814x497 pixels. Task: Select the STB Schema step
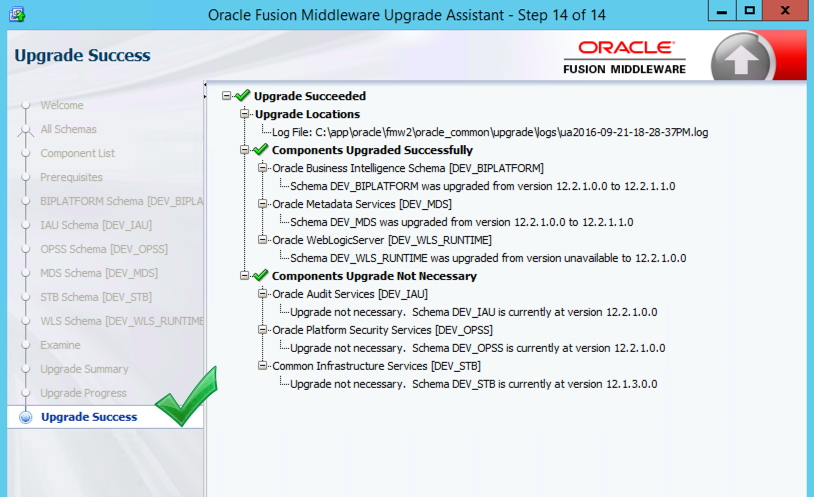tap(96, 297)
